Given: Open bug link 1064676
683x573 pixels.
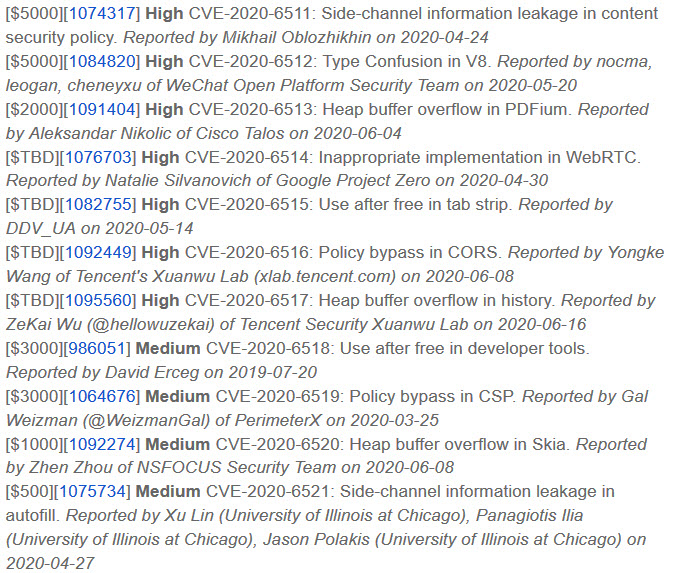Looking at the screenshot, I should click(102, 396).
